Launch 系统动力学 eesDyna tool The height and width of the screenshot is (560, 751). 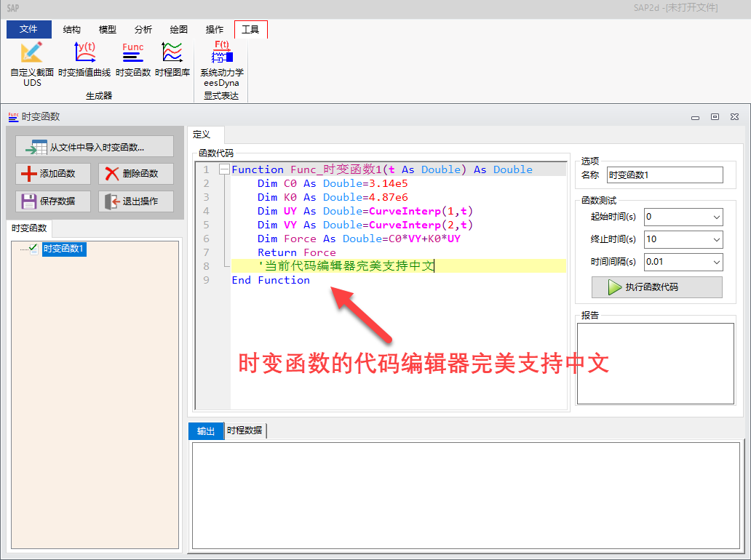click(222, 64)
